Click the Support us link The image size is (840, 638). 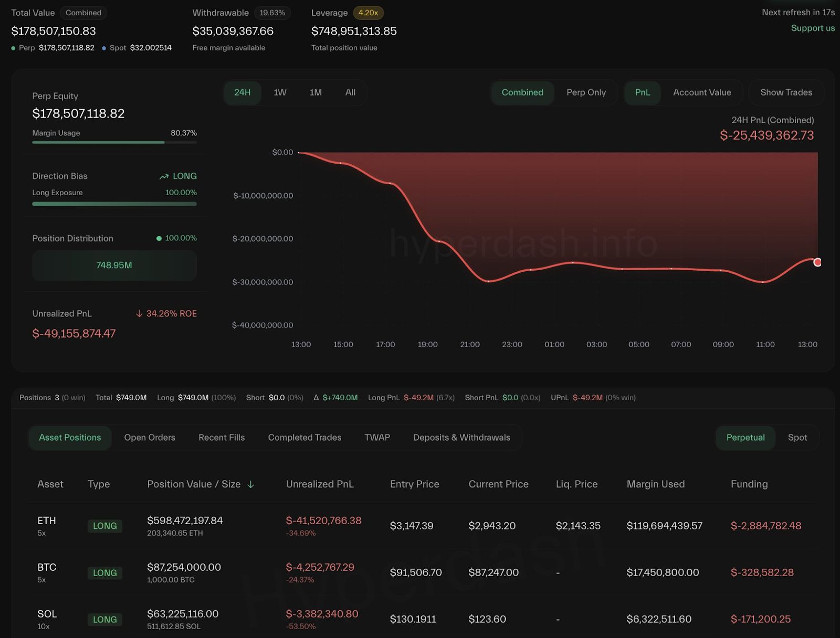(812, 28)
